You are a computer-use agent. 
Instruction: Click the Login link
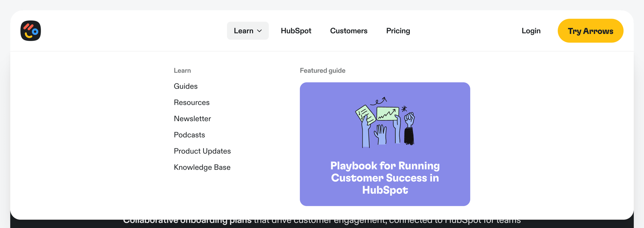[531, 31]
